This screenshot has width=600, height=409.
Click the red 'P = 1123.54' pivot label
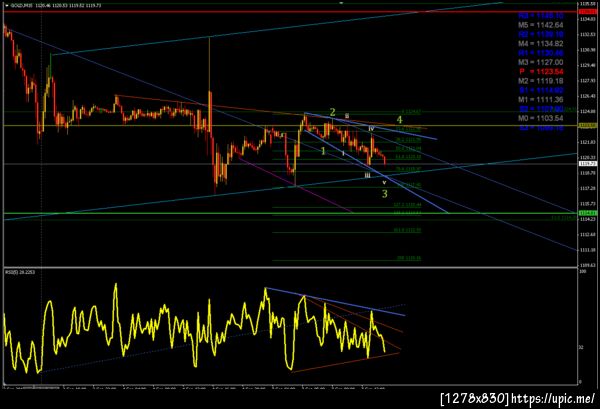[x=541, y=72]
